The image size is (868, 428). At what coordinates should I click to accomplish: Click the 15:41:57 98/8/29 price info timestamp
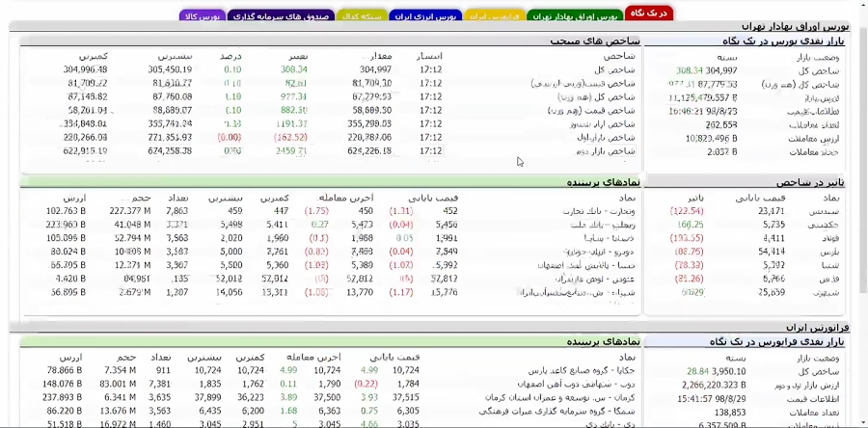tap(712, 399)
